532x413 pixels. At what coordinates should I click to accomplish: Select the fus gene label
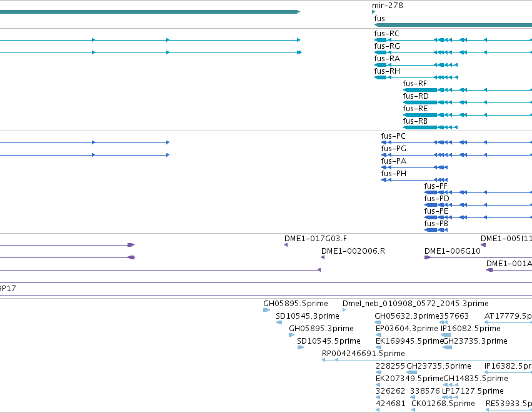point(379,19)
